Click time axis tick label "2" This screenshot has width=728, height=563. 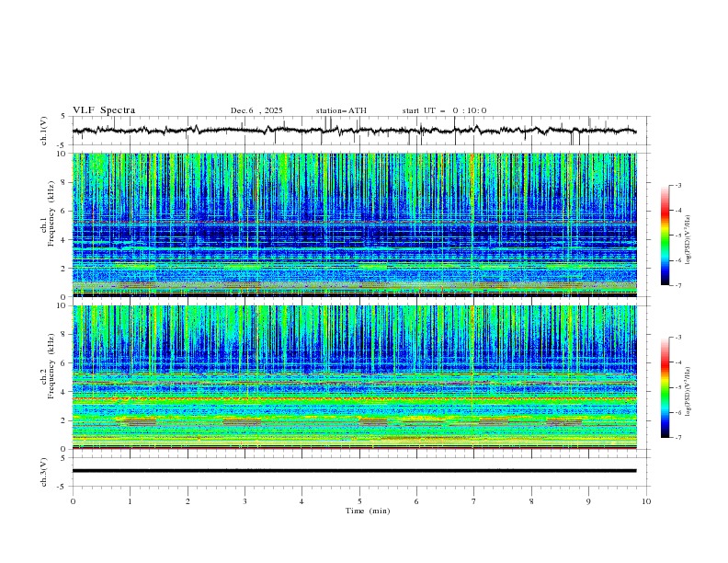tap(188, 501)
